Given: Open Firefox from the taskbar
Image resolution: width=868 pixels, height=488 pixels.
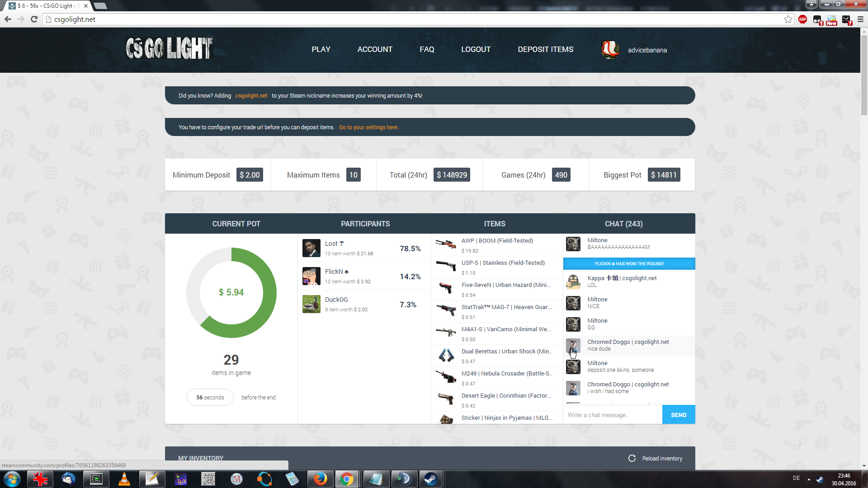Looking at the screenshot, I should click(x=320, y=479).
